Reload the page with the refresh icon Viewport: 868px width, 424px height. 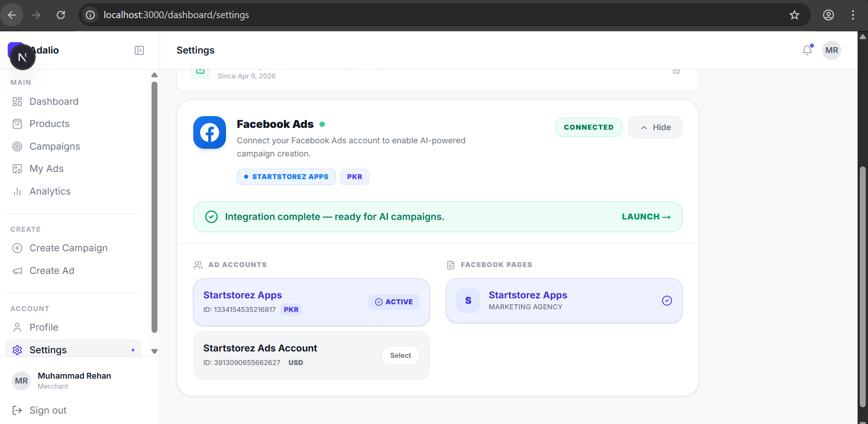(61, 15)
